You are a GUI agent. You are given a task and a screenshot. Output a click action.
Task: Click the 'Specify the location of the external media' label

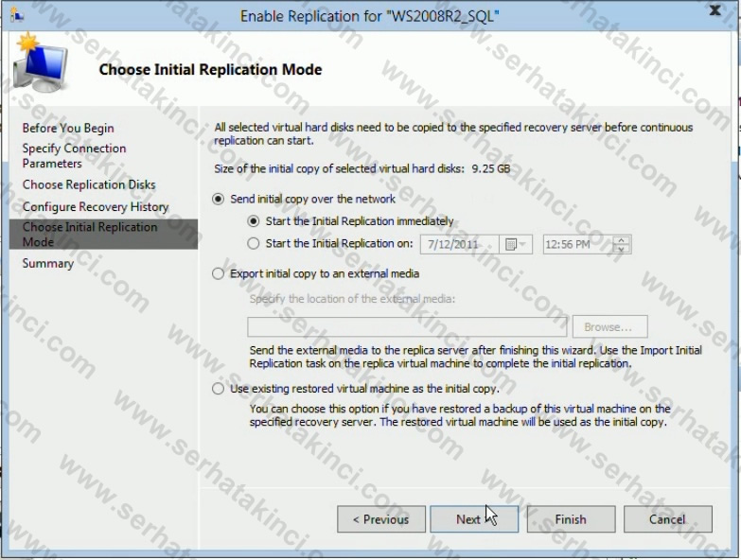pyautogui.click(x=352, y=299)
